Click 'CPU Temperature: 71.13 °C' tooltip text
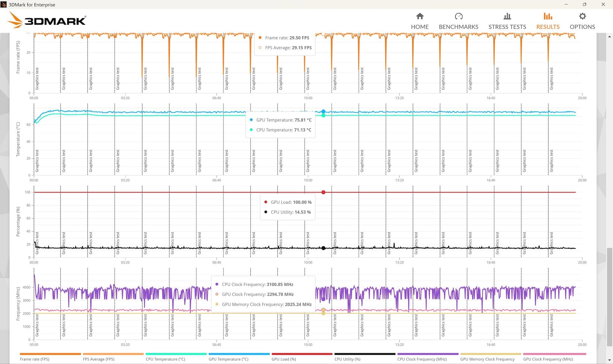This screenshot has height=364, width=613. point(284,130)
